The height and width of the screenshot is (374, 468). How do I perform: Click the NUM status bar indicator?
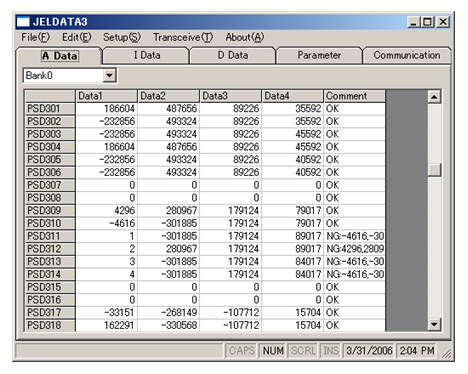tap(273, 351)
